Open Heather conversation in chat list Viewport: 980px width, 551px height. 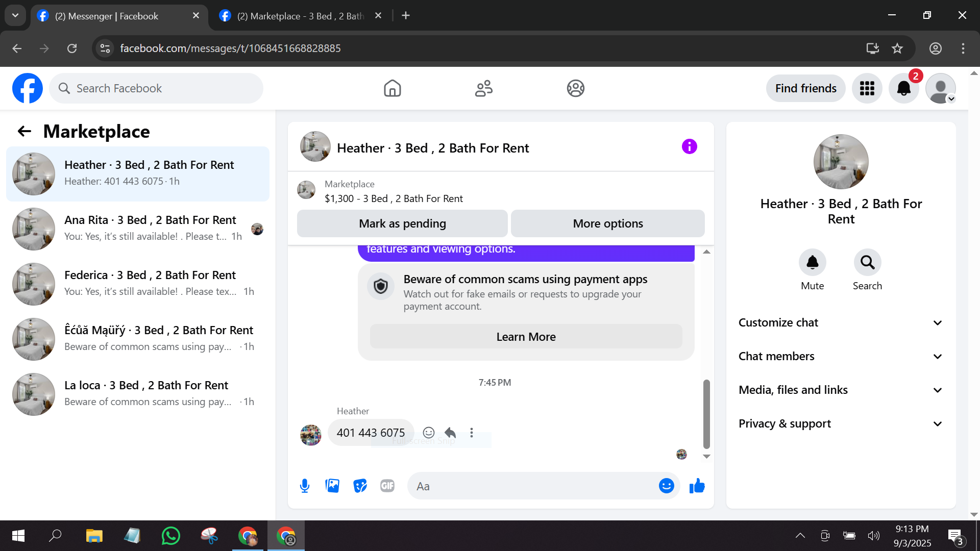(x=138, y=174)
